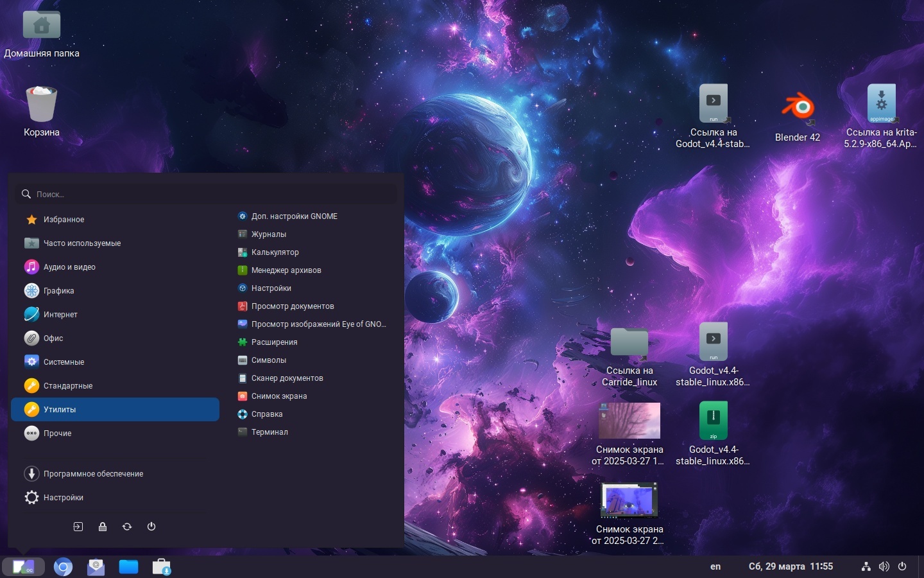
Task: Click the power off icon in the menu footer
Action: [151, 527]
